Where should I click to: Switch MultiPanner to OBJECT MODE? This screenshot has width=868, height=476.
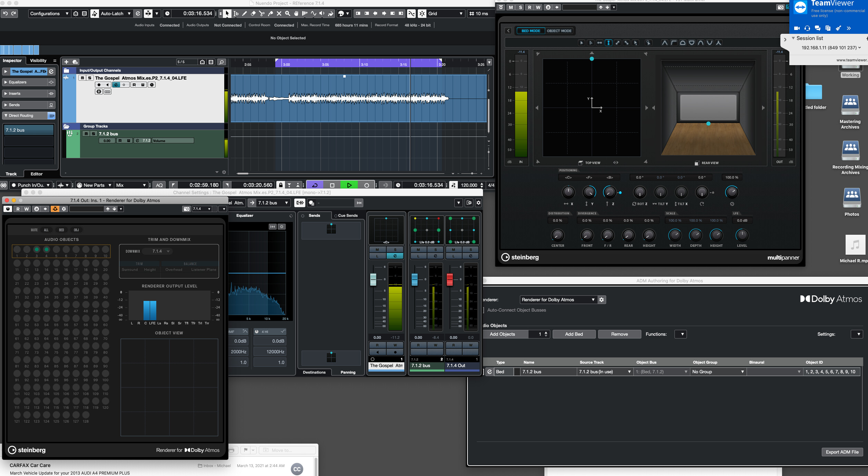click(559, 31)
